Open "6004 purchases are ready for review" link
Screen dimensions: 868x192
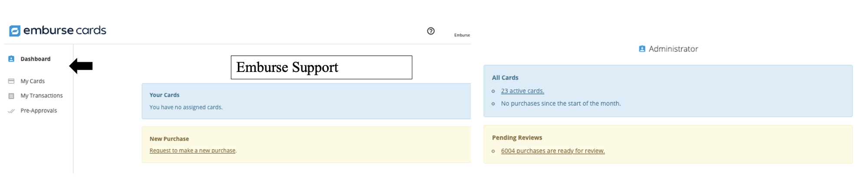(x=552, y=151)
